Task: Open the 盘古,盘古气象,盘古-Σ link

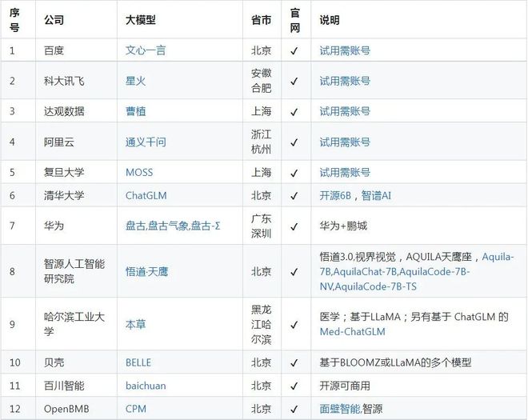Action: [x=173, y=226]
